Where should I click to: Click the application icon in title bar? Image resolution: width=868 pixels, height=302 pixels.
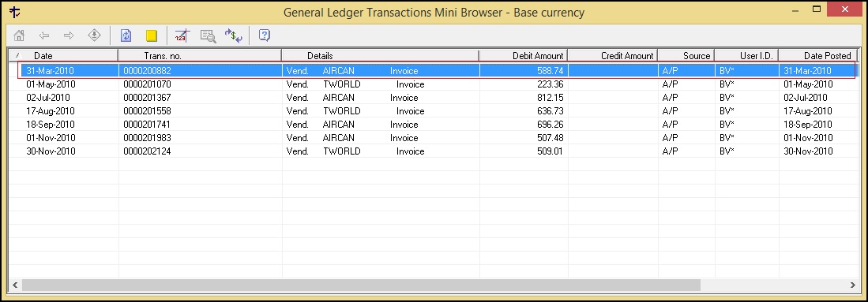point(16,12)
